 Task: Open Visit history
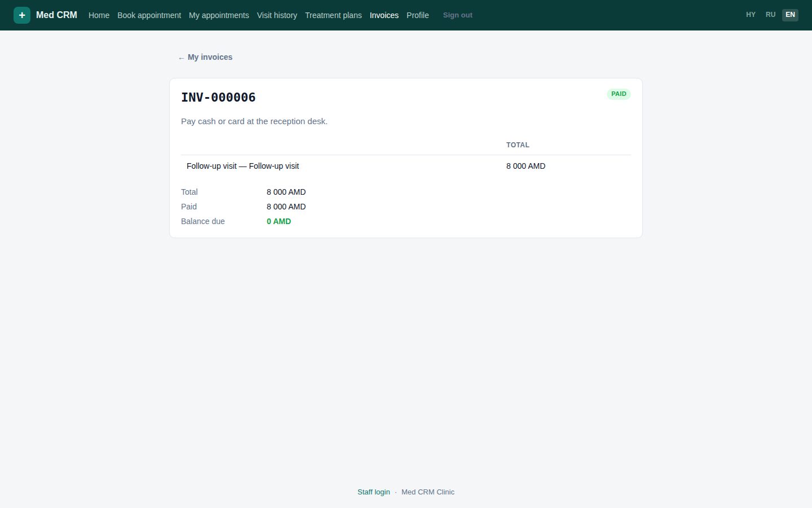[277, 15]
